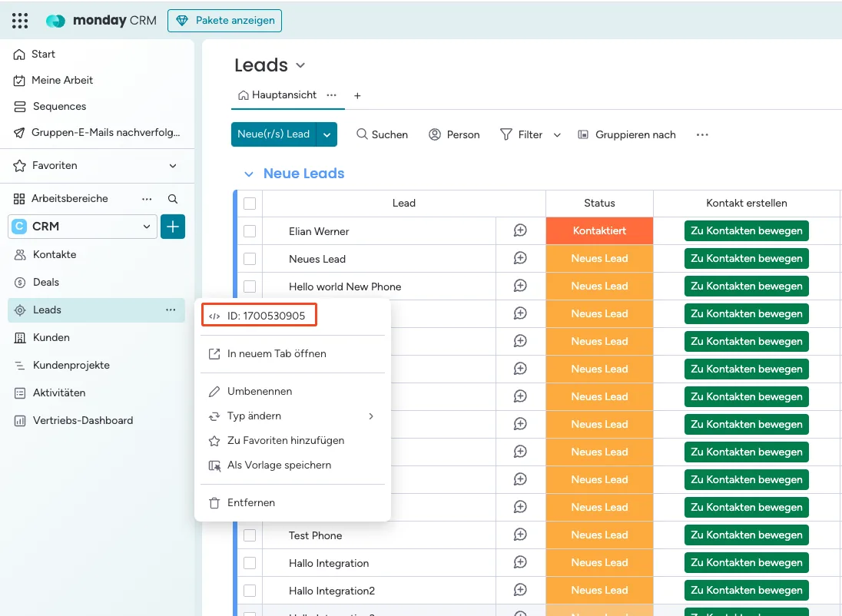Check the Neues Lead row checkbox

(x=250, y=259)
